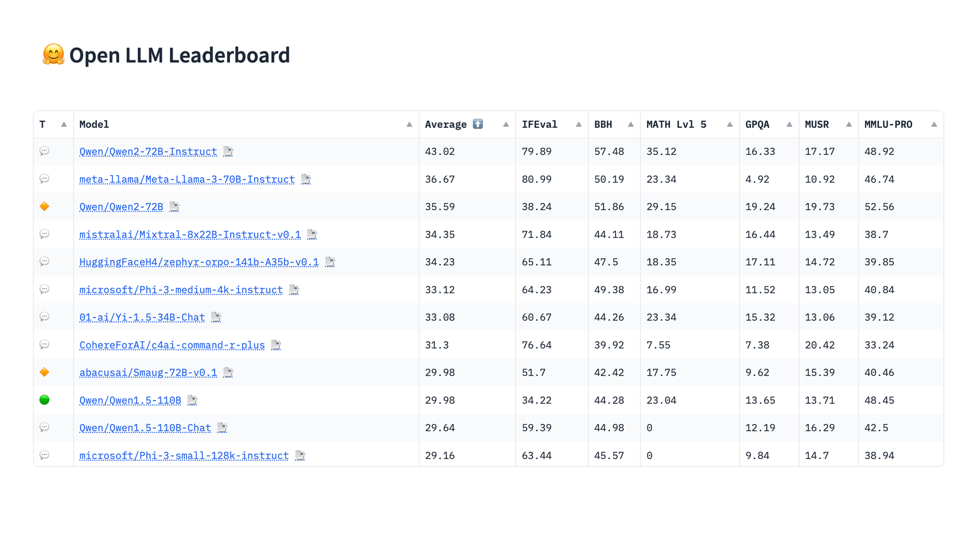Click the document icon beside Meta-Llama-3-70B-Instruct
Screen dimensions: 980x560
click(x=306, y=179)
